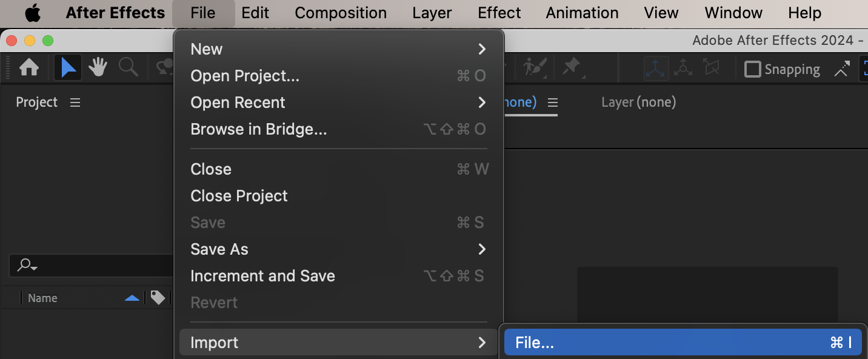Image resolution: width=868 pixels, height=359 pixels.
Task: Select the Selection arrow tool
Action: tap(68, 68)
